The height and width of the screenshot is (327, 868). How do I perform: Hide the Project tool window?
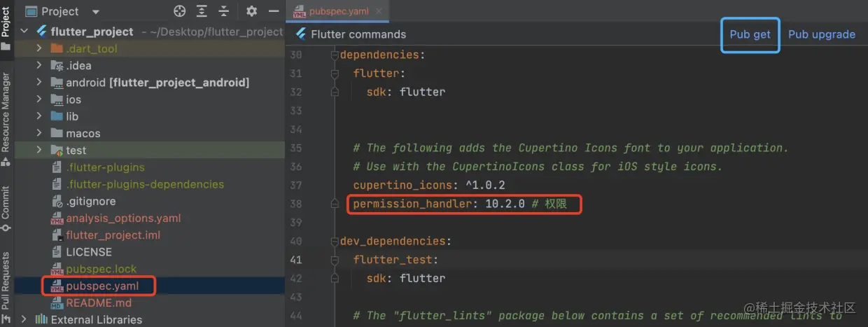[x=272, y=12]
